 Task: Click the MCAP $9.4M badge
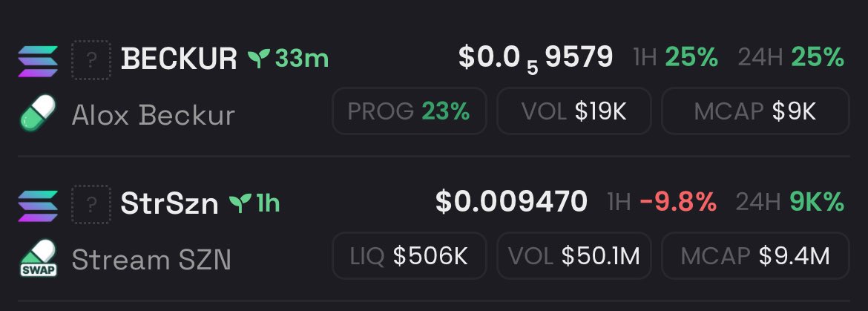[755, 255]
